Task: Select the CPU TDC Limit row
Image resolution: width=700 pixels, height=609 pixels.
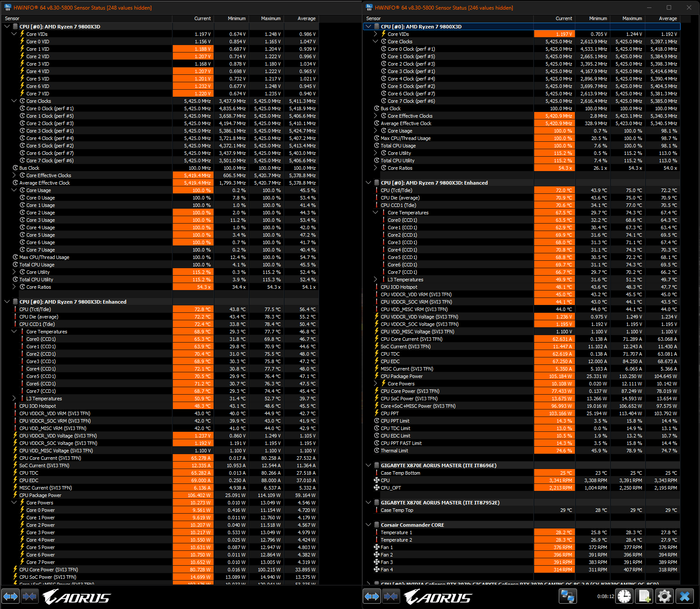Action: (x=522, y=428)
